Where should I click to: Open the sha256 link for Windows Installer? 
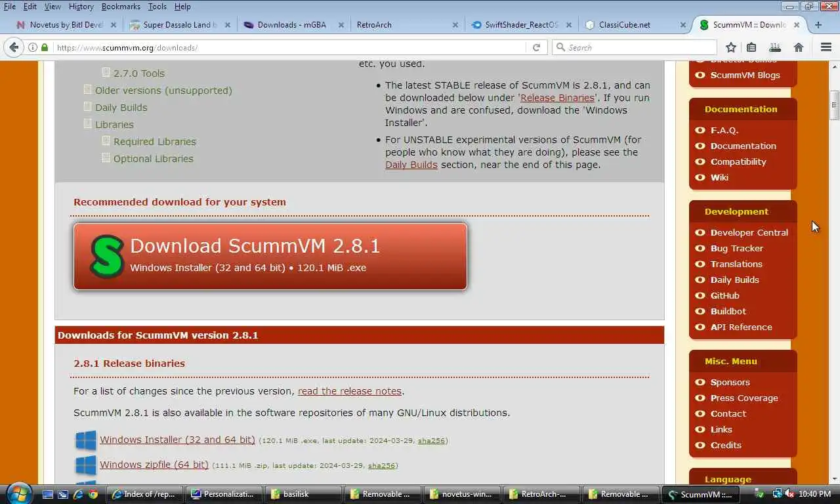click(x=431, y=441)
